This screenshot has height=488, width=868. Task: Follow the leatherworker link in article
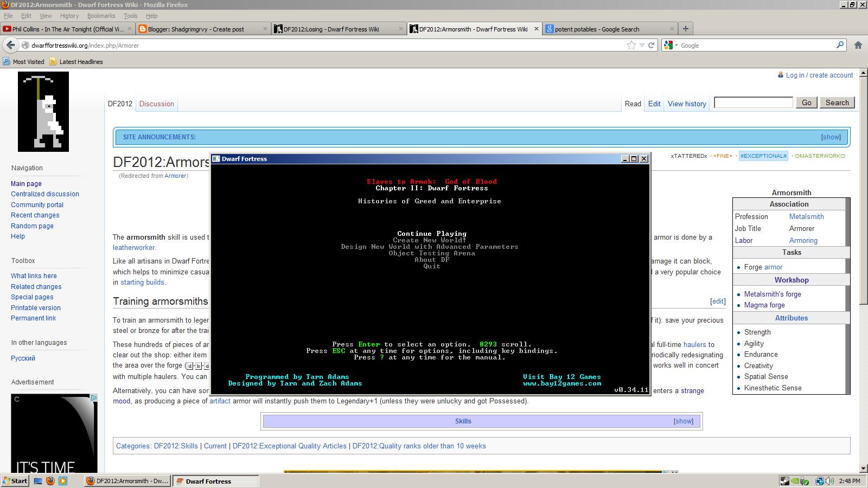pyautogui.click(x=134, y=248)
